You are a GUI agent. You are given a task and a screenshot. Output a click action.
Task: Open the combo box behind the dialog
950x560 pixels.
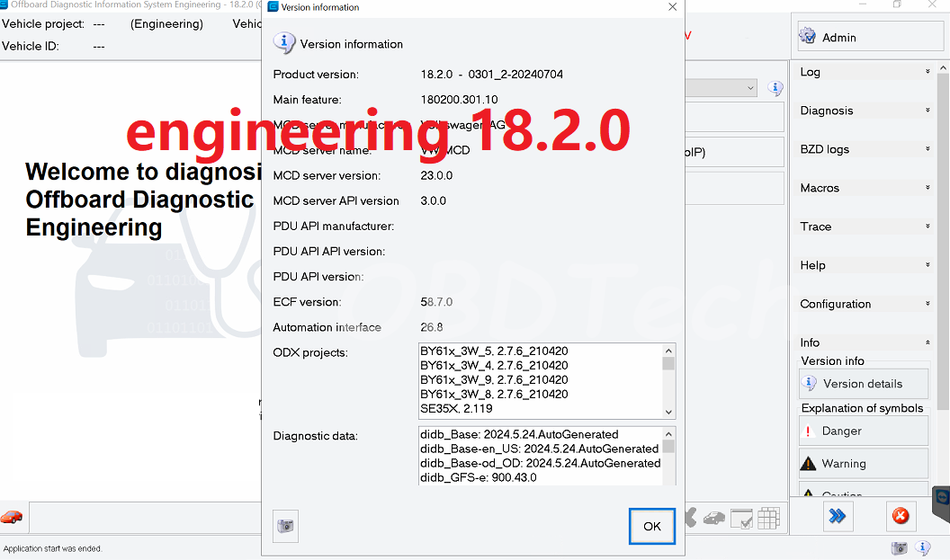[750, 88]
